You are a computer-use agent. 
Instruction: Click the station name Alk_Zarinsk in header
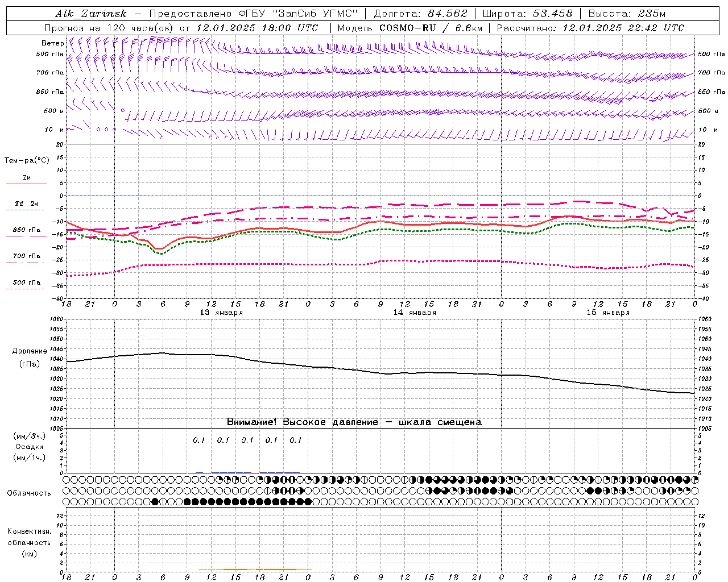tap(91, 14)
